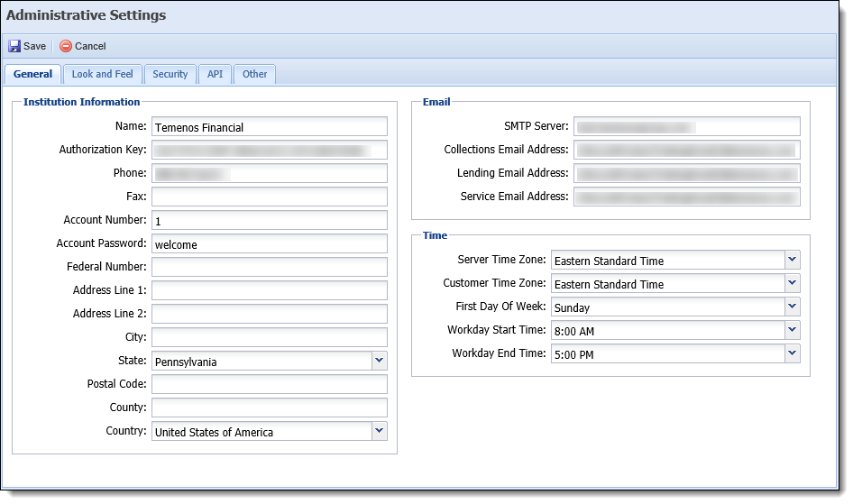Click the Account Number field
This screenshot has height=504, width=853.
270,220
